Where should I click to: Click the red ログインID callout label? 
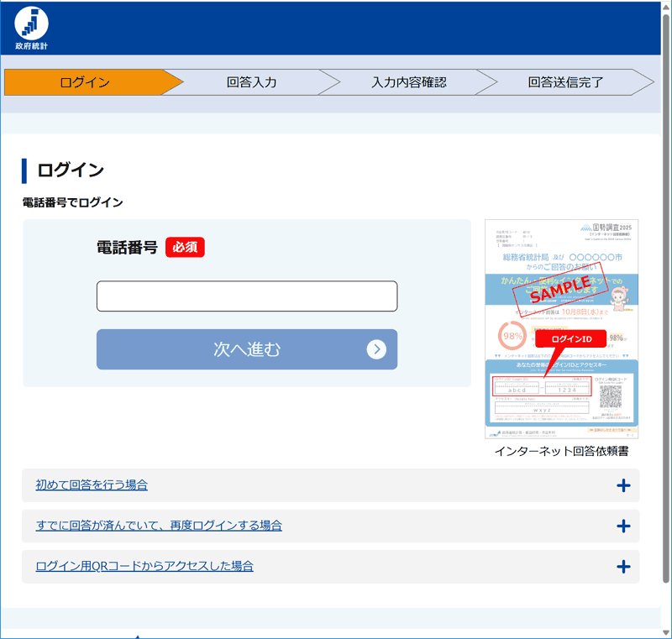click(571, 338)
